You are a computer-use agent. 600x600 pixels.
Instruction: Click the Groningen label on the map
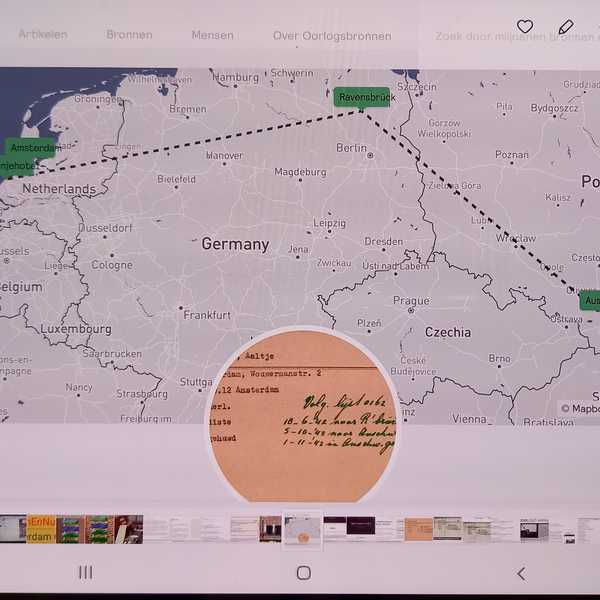coord(98,99)
